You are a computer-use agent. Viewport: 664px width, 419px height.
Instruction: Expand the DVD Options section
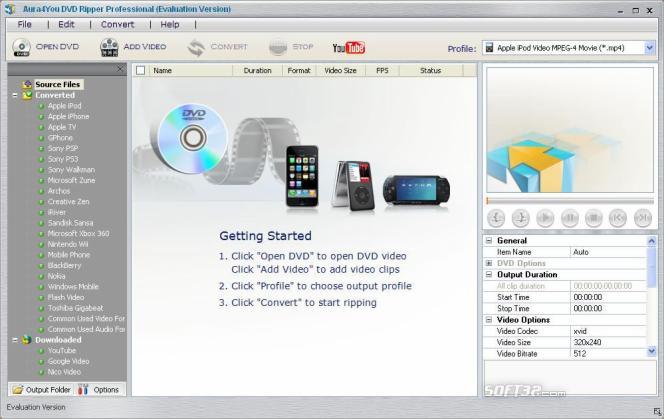(x=489, y=263)
